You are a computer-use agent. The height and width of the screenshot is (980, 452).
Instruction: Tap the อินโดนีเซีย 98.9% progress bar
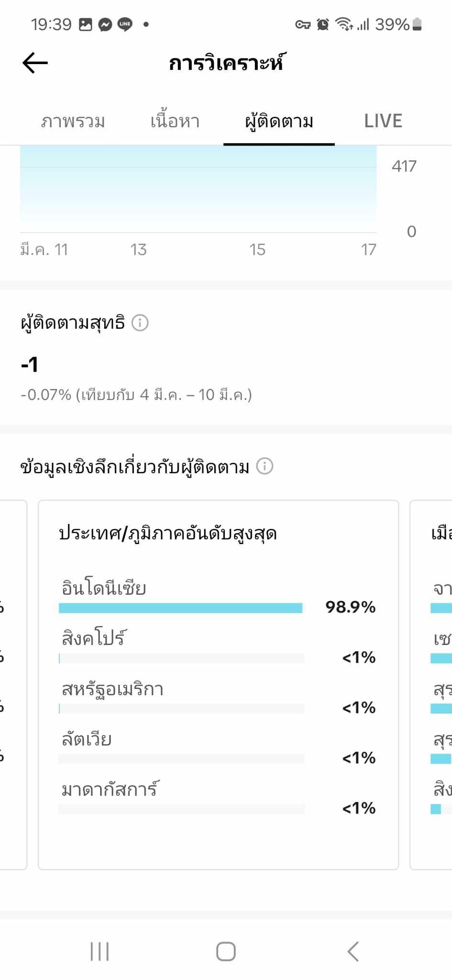(181, 608)
